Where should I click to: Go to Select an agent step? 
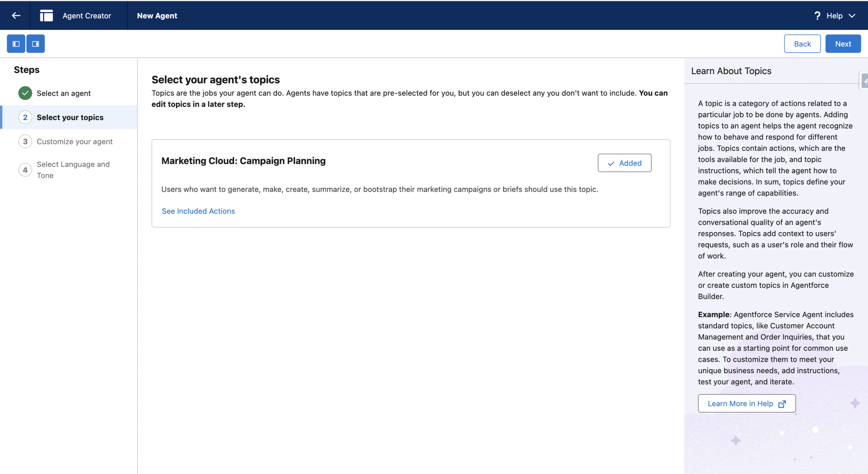click(64, 93)
